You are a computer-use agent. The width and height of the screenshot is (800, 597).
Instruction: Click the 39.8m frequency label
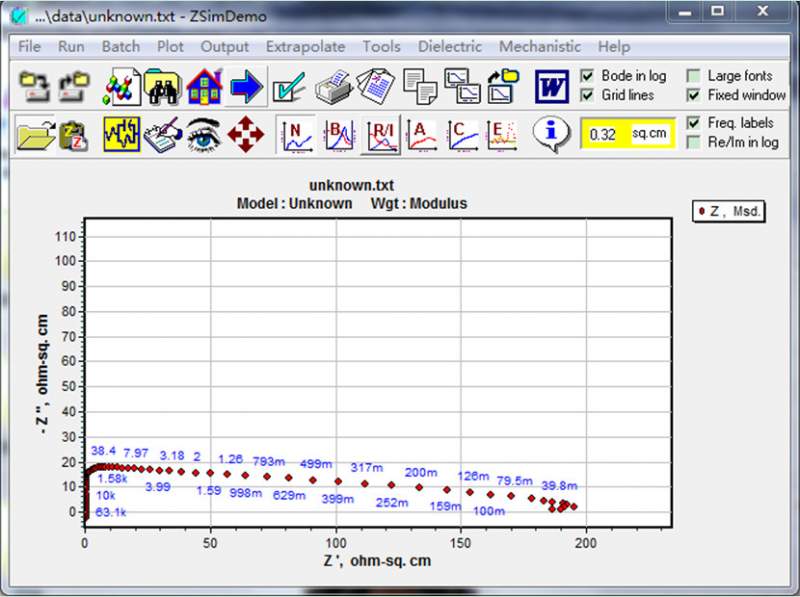559,485
